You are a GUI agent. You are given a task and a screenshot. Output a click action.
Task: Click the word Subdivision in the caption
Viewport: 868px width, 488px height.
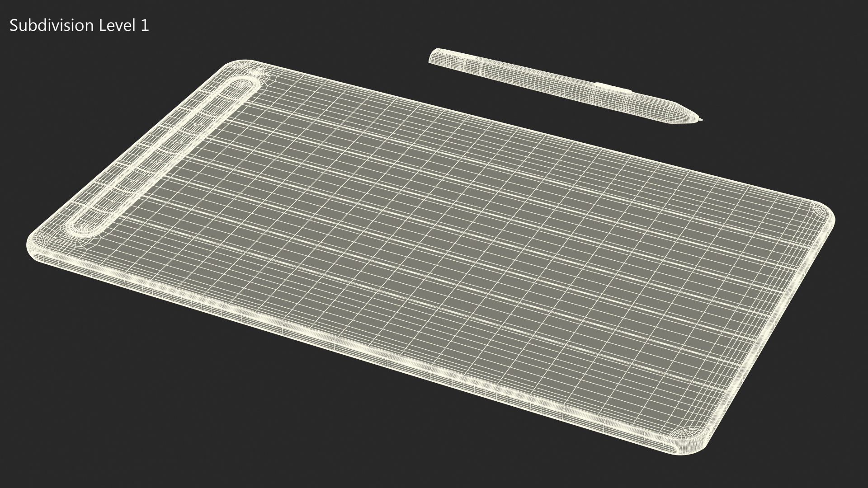coord(51,26)
